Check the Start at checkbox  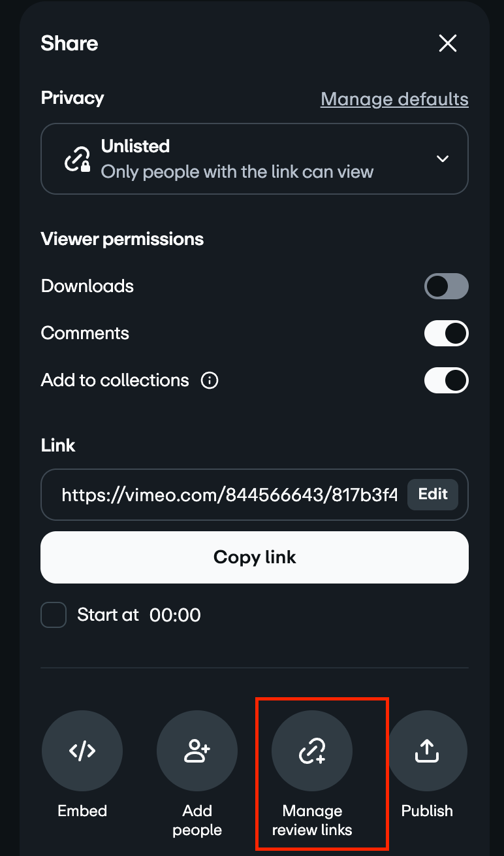(x=54, y=614)
